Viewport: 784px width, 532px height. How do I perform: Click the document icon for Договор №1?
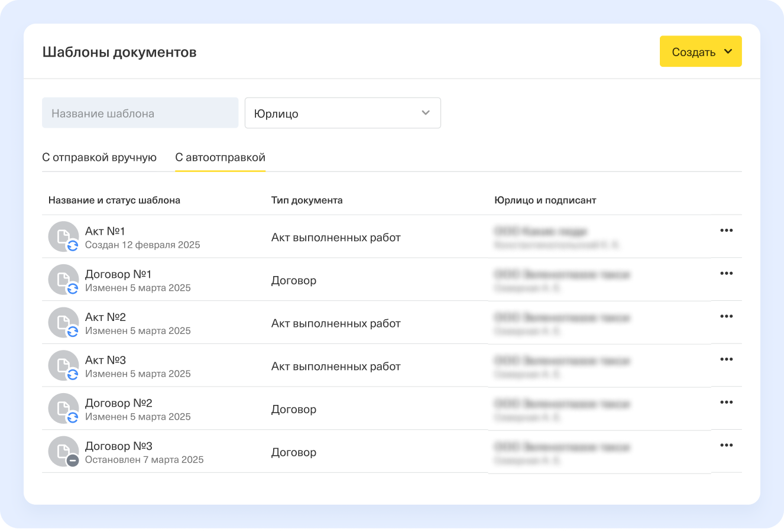pos(63,280)
